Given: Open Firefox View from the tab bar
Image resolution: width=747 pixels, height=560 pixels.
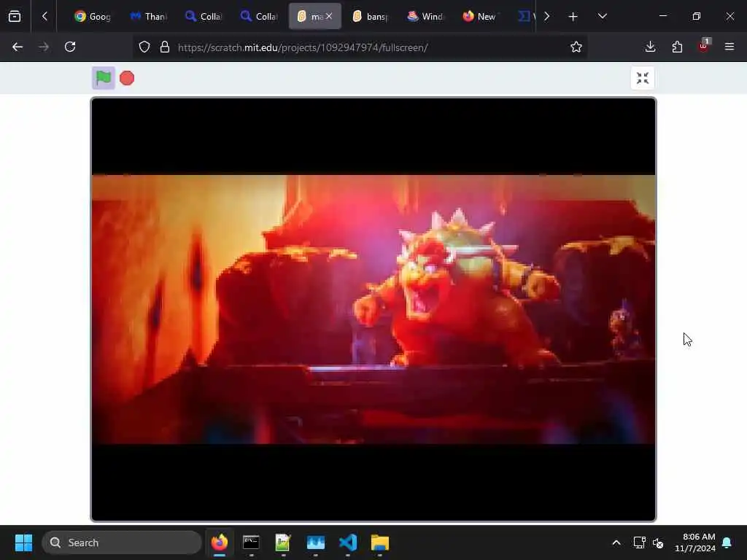Looking at the screenshot, I should pyautogui.click(x=15, y=16).
